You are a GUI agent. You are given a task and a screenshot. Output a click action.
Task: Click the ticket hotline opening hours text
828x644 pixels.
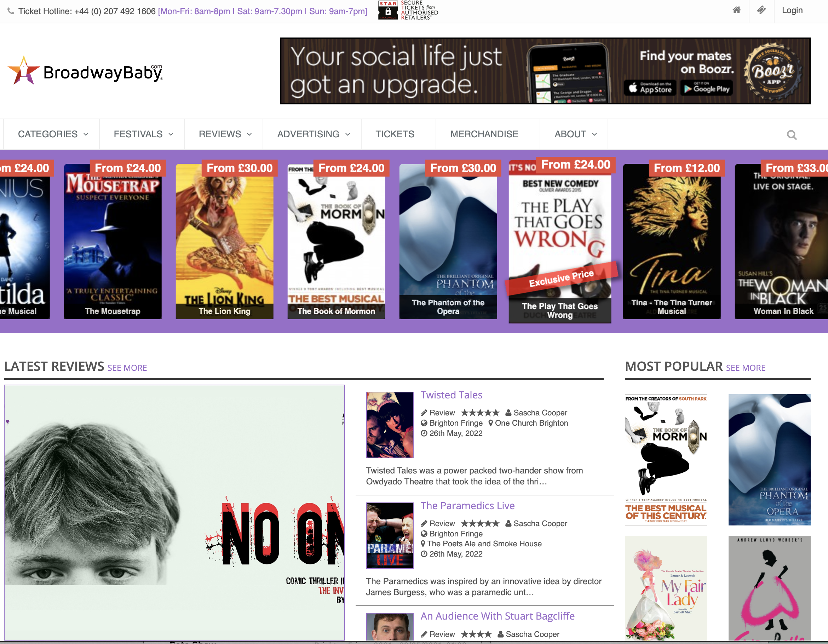point(262,11)
